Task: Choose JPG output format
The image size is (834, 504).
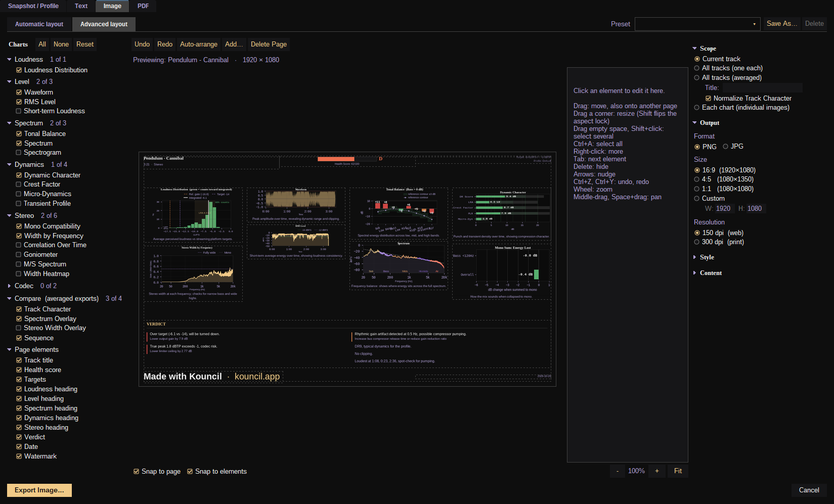Action: [x=725, y=147]
